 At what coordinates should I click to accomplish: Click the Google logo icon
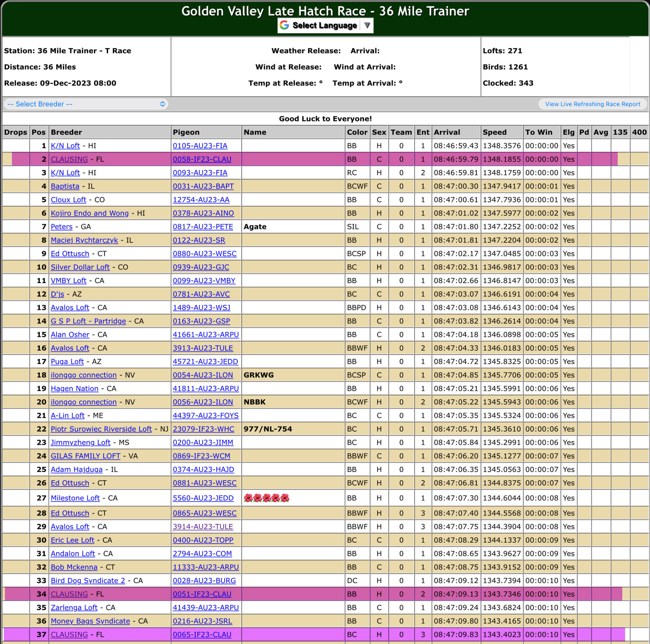[x=284, y=25]
